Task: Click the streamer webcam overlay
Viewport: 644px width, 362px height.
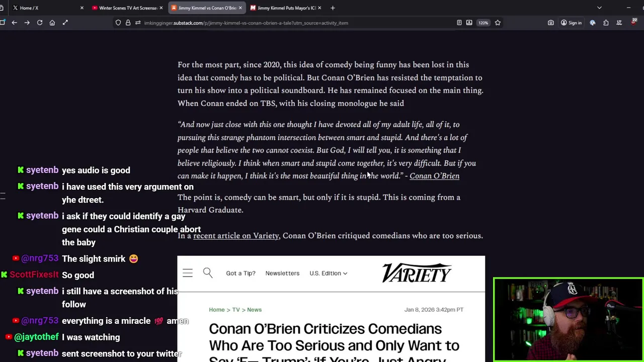Action: click(568, 319)
